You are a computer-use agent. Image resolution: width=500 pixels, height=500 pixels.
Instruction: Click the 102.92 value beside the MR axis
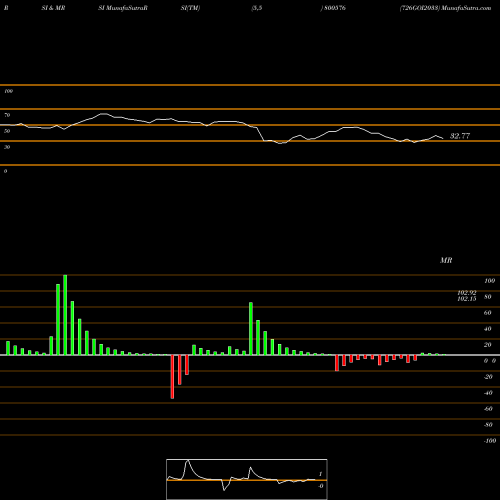(467, 293)
